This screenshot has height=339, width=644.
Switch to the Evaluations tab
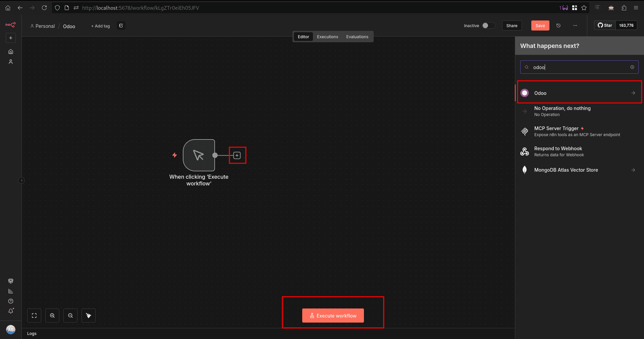357,37
